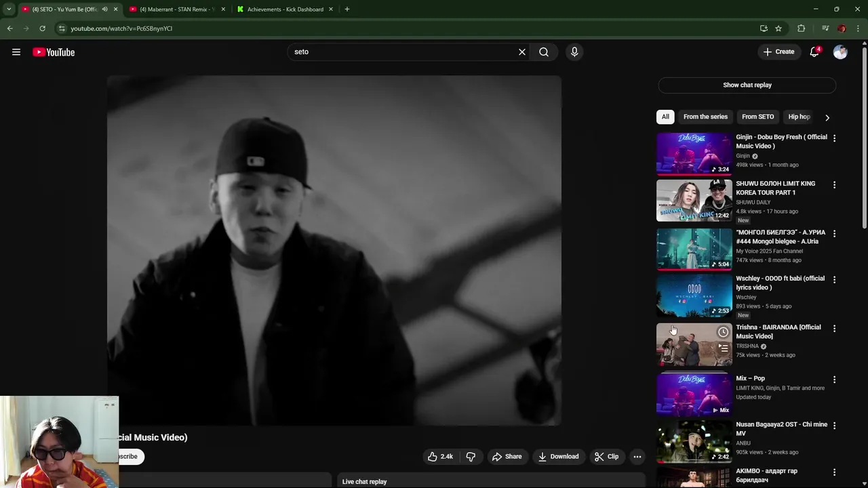Open options menu for Mix – Pop
868x488 pixels.
point(834,380)
